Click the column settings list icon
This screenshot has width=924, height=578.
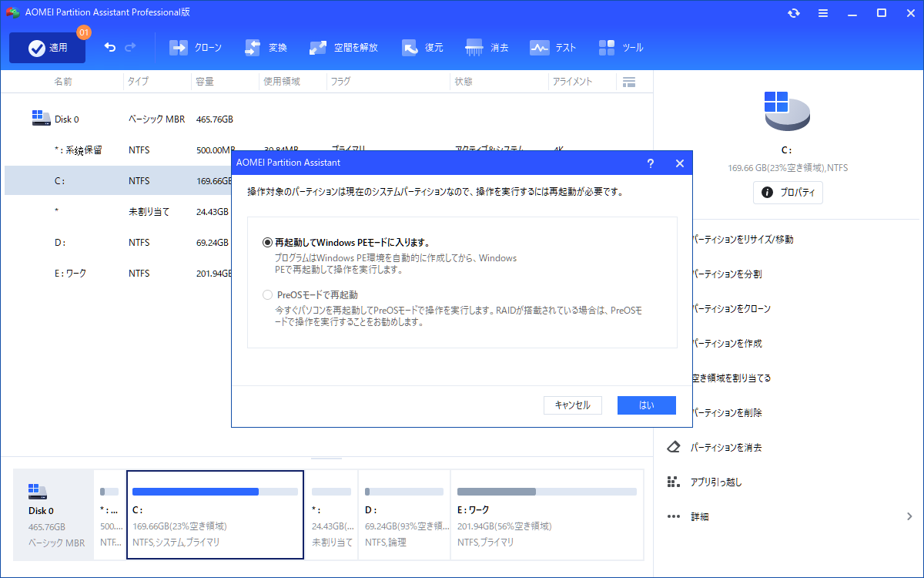[x=628, y=82]
